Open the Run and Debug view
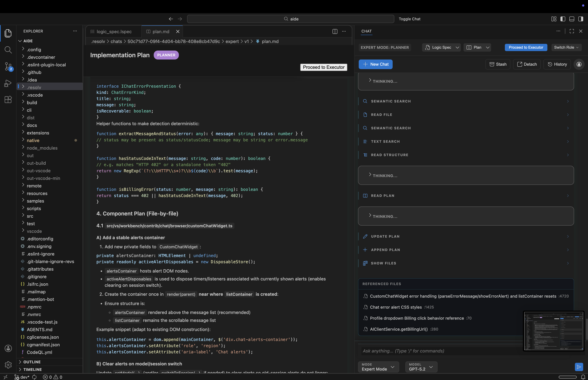Screen dimensions: 588x380 click(8, 83)
